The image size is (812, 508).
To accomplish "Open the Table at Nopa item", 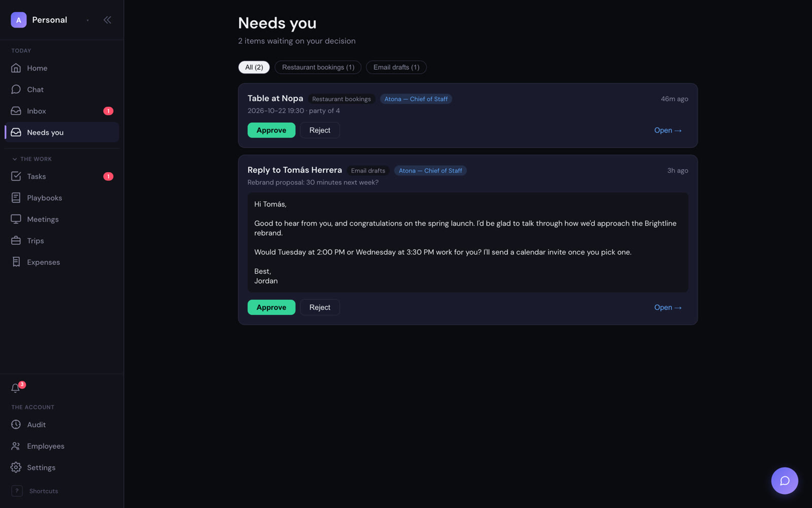I will click(x=668, y=130).
